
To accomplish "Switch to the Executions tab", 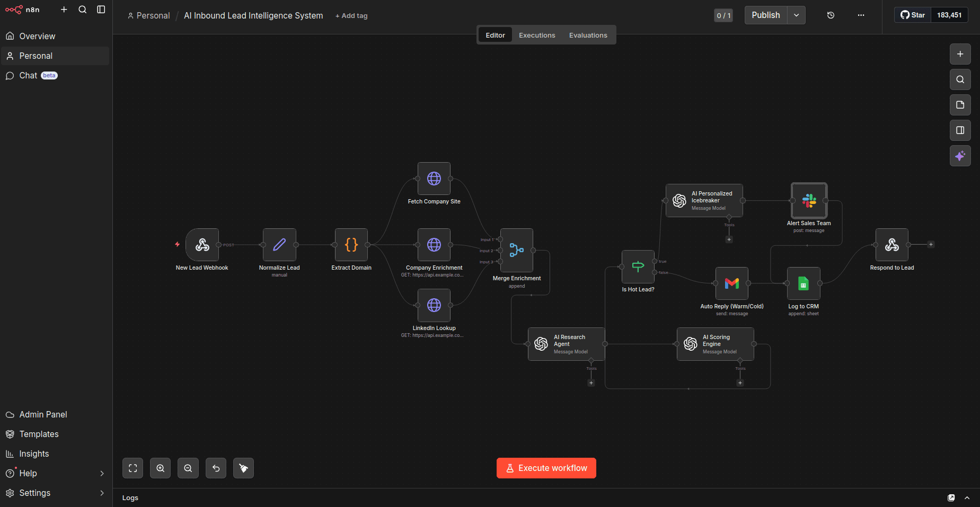I will (x=536, y=34).
